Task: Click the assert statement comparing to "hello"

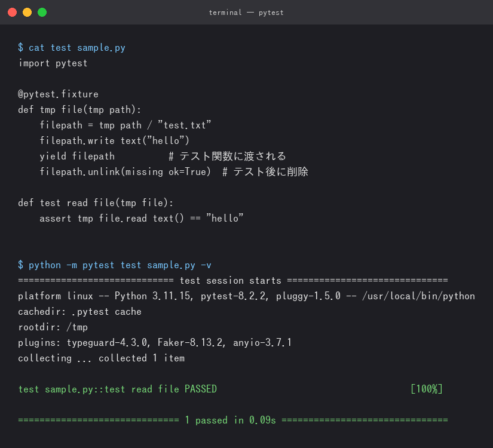Action: tap(142, 218)
